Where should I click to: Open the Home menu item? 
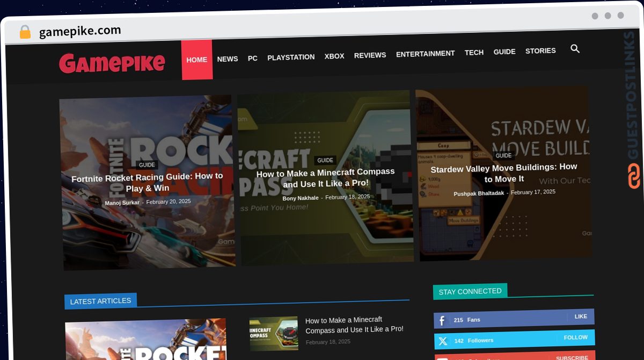pos(196,60)
